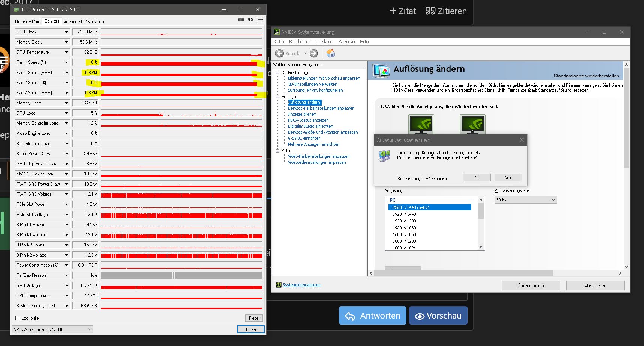Click the GPU Load sensor graph
This screenshot has height=346, width=644.
(181, 113)
